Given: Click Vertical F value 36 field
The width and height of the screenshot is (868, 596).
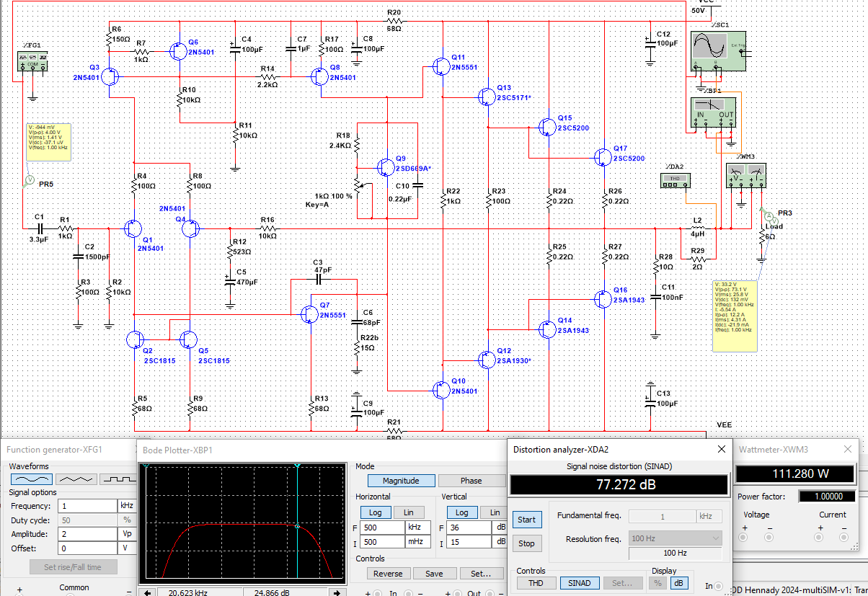Looking at the screenshot, I should click(470, 527).
